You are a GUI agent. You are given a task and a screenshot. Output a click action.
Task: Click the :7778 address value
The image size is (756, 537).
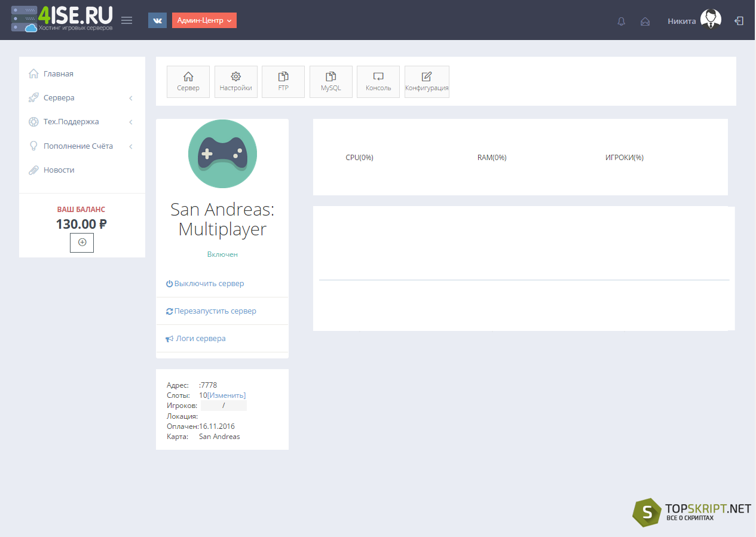pyautogui.click(x=208, y=385)
